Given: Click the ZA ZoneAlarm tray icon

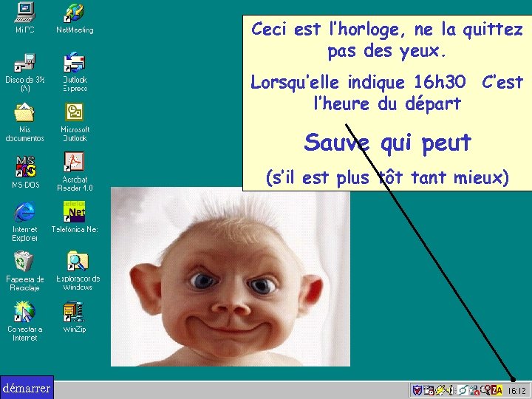Looking at the screenshot, I should 497,390.
